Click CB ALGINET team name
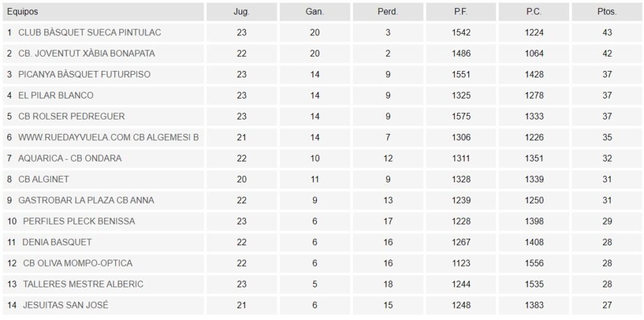The image size is (644, 320). (x=43, y=179)
